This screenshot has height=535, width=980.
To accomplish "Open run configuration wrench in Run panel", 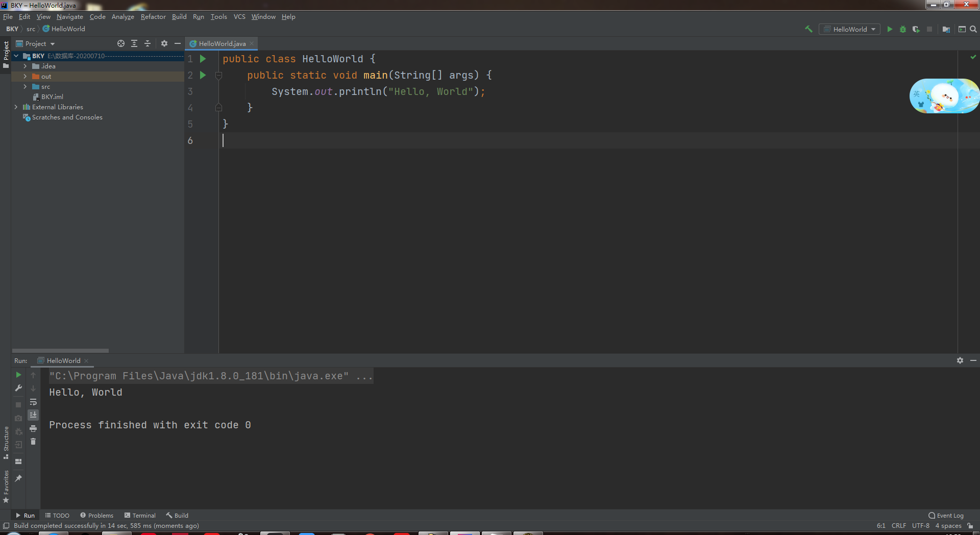I will 18,388.
